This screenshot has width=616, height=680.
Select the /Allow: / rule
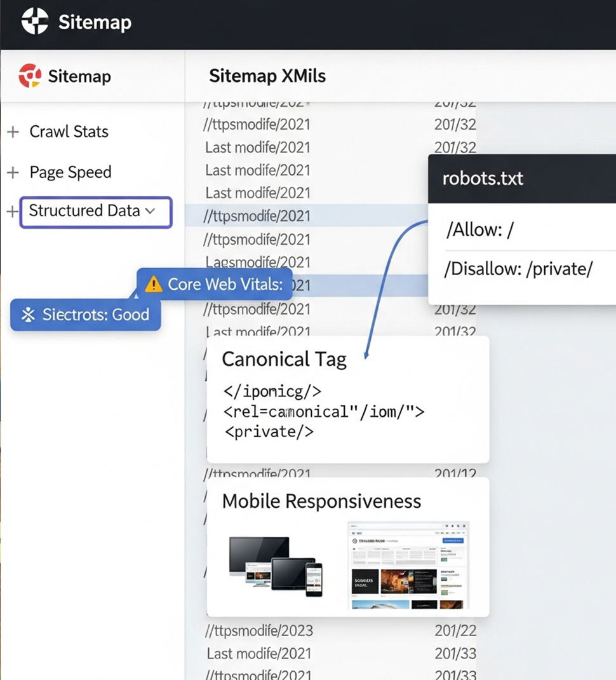pos(479,230)
